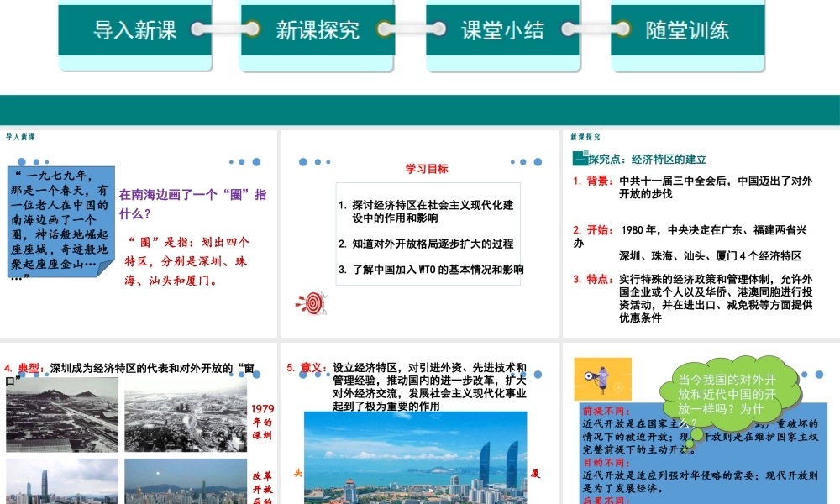Switch to the 新课探究 tab
Screen dimensions: 840x504
tap(318, 30)
